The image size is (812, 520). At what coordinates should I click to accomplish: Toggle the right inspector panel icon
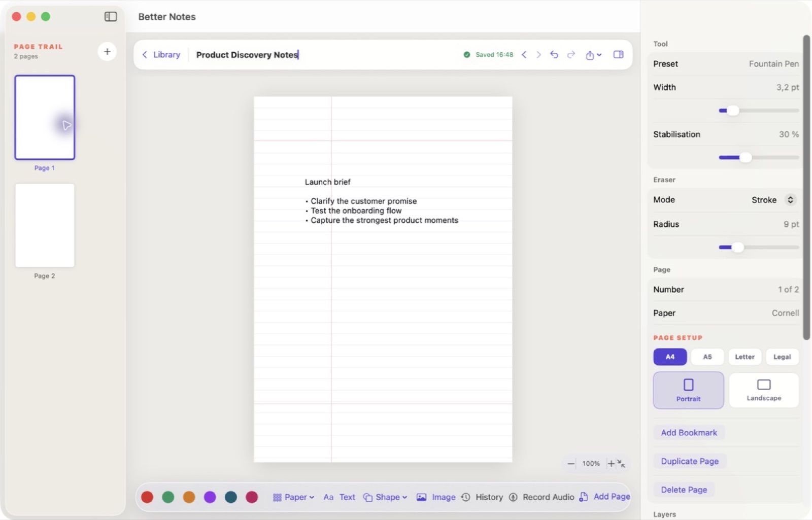tap(618, 55)
